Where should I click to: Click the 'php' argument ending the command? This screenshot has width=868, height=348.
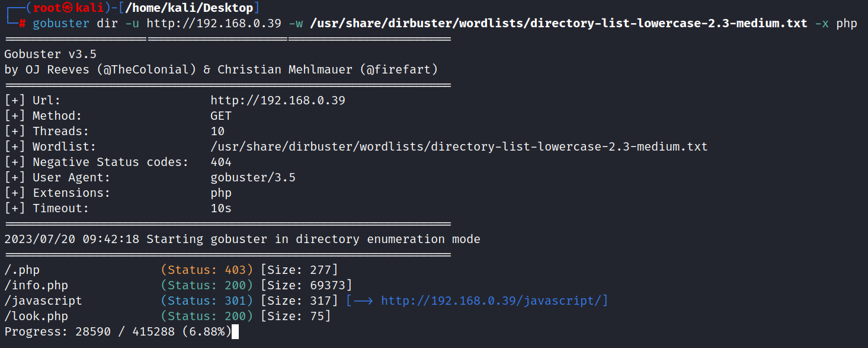pyautogui.click(x=847, y=24)
